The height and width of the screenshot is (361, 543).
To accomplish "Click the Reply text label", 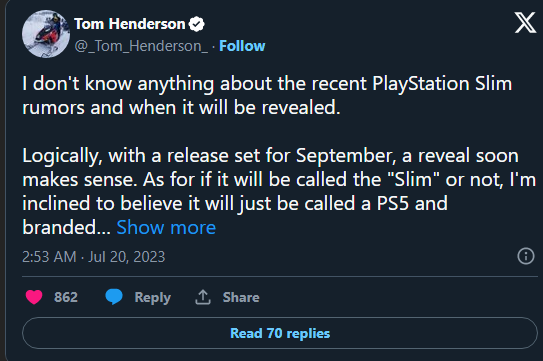I will click(x=153, y=297).
